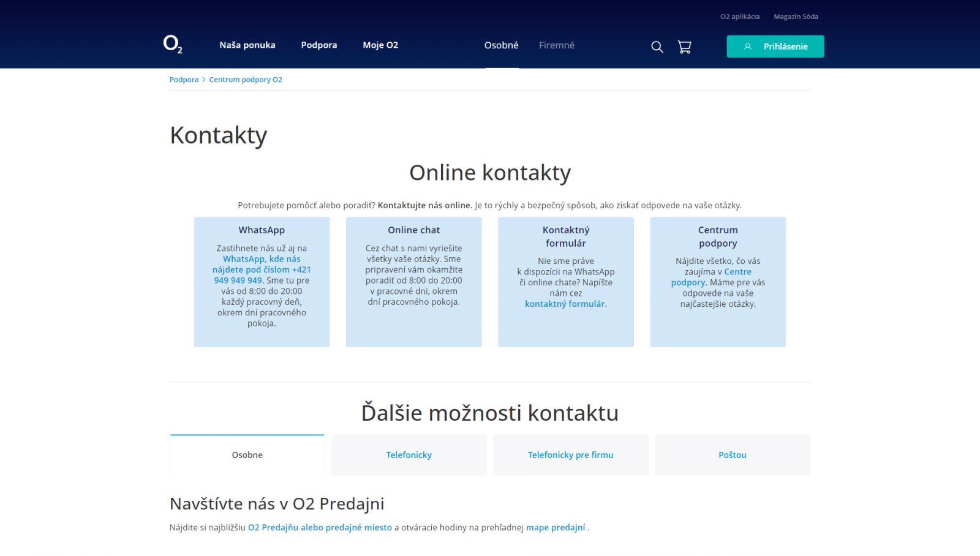
Task: Switch to Firemné customer segment
Action: [x=556, y=45]
